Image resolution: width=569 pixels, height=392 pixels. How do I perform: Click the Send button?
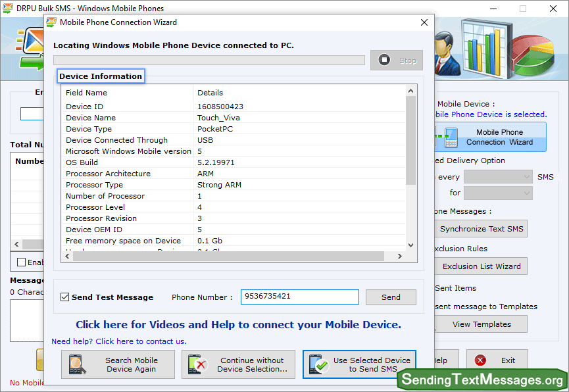[x=391, y=297]
